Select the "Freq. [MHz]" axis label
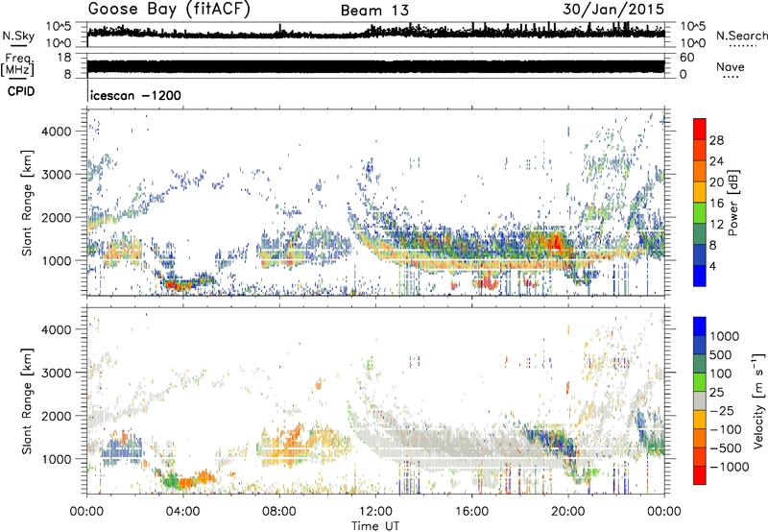768x532 pixels. [17, 64]
